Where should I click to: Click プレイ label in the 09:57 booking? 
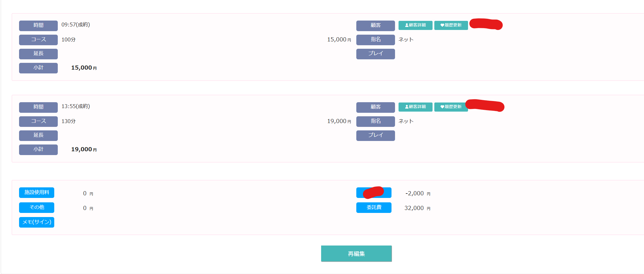(375, 54)
